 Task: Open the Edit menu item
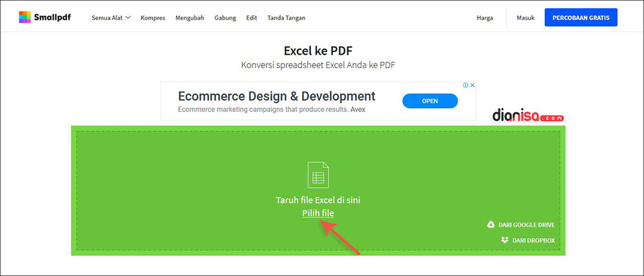(x=251, y=18)
